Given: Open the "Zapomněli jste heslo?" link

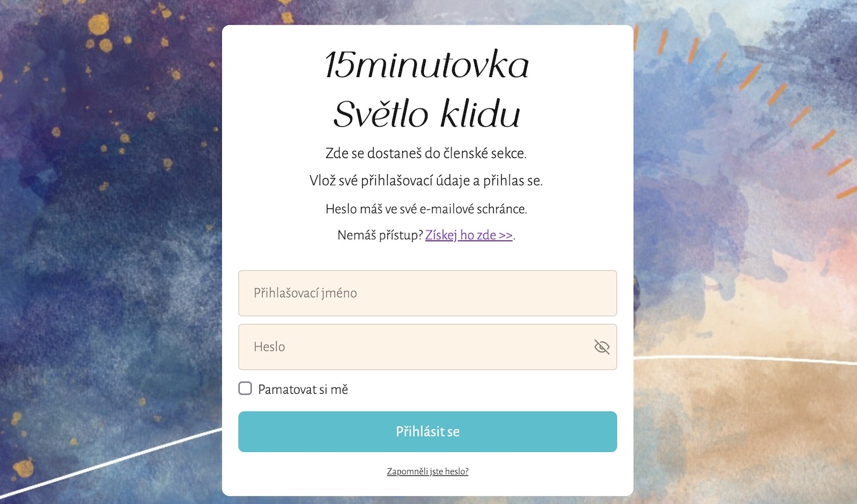Looking at the screenshot, I should point(427,471).
